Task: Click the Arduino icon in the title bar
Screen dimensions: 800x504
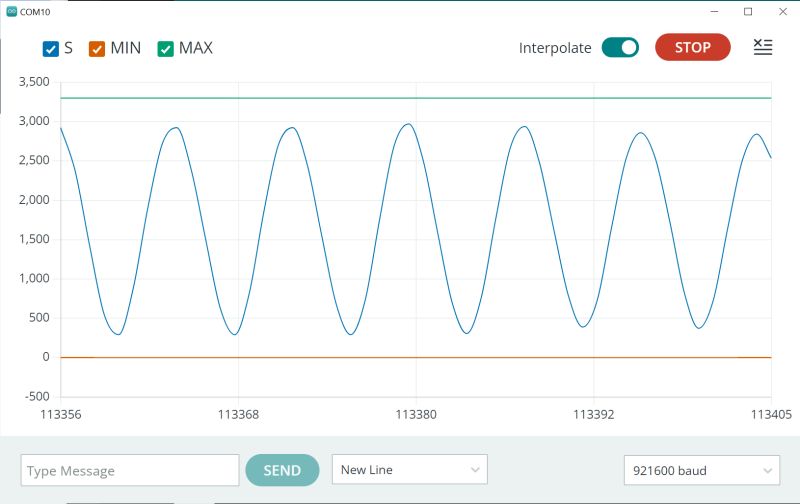Action: [x=11, y=11]
